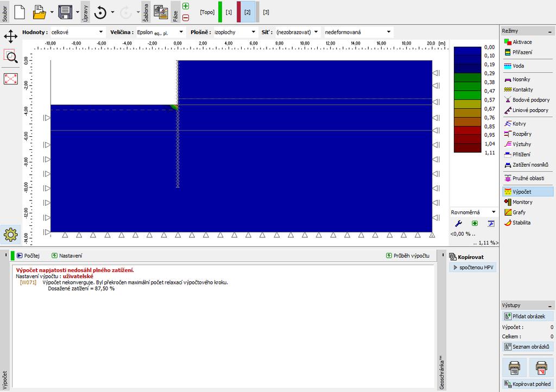
Task: Open Pružné oblasti mode
Action: coord(528,178)
